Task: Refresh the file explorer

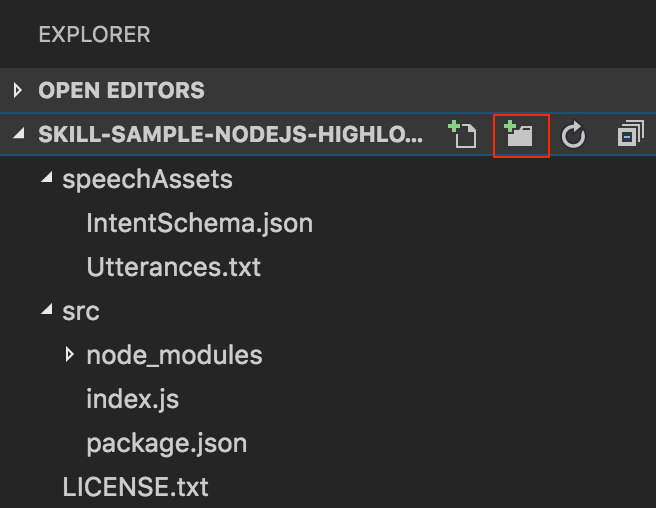Action: coord(573,136)
